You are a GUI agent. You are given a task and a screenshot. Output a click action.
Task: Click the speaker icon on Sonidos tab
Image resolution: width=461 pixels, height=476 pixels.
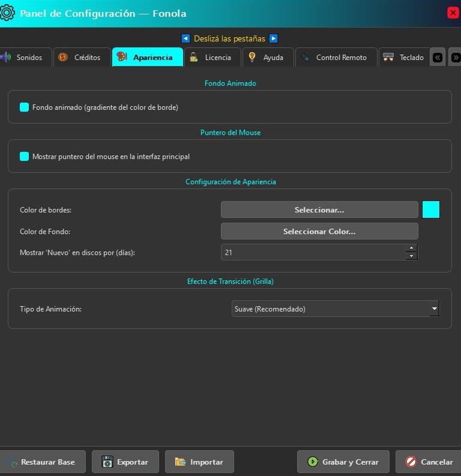click(x=5, y=57)
